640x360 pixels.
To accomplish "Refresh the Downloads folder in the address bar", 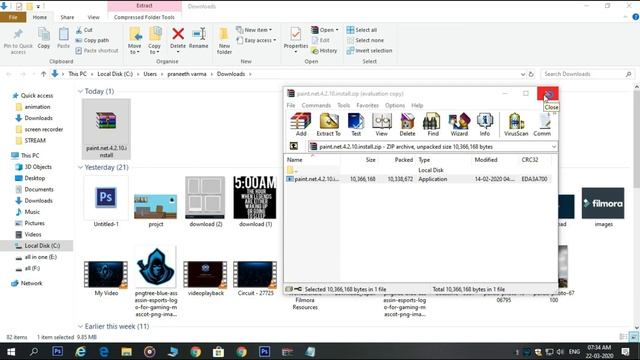I will tap(531, 74).
